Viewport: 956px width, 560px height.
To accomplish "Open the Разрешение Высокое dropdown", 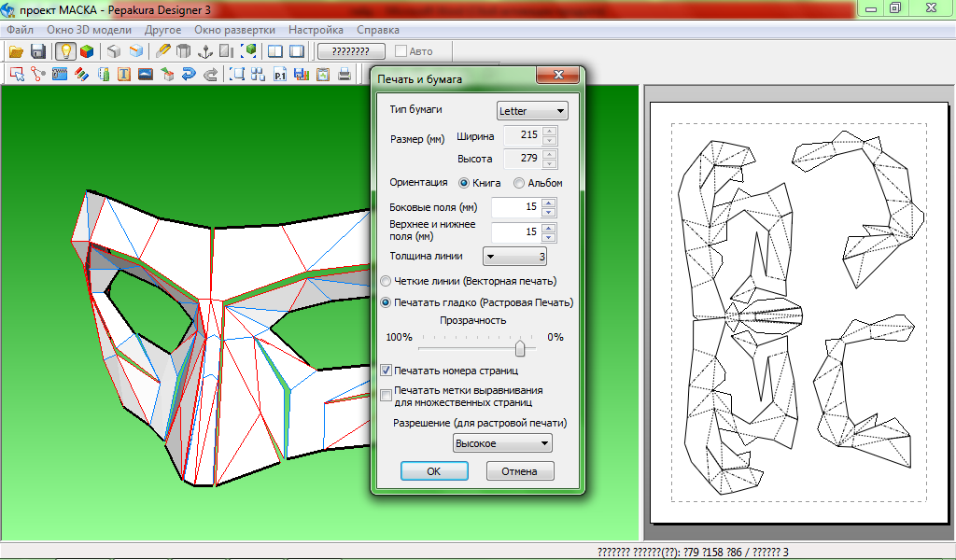I will (502, 443).
